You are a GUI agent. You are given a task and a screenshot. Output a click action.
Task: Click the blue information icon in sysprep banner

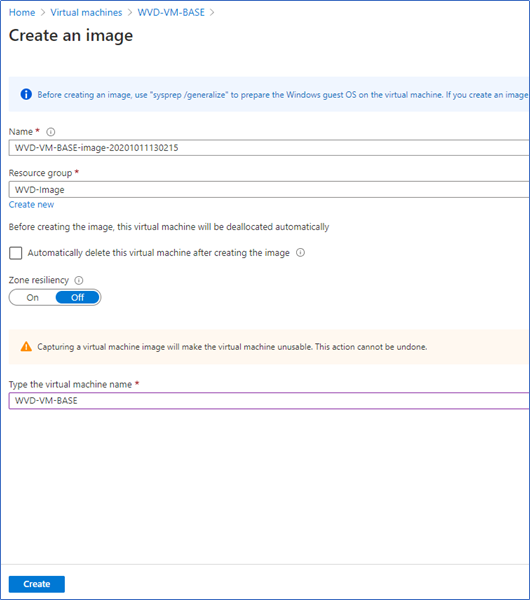coord(26,94)
